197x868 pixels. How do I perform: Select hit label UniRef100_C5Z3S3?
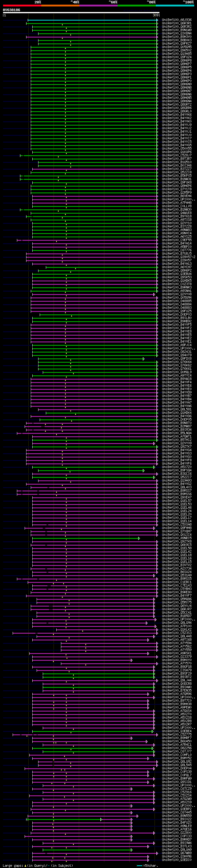click(176, 633)
